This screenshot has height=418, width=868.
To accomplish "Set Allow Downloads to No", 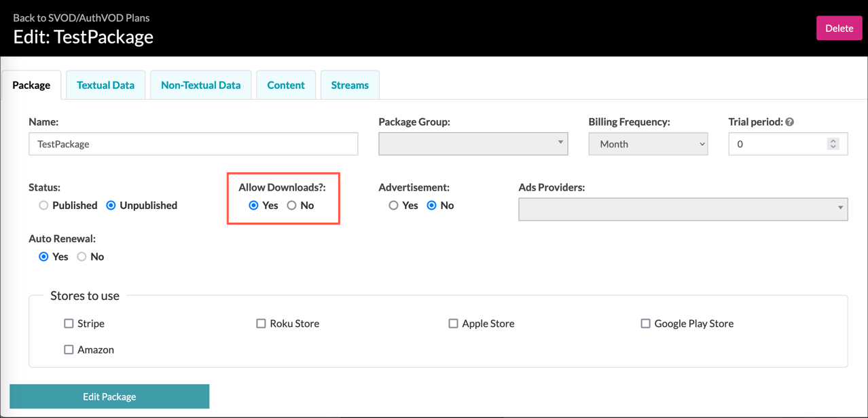I will click(x=291, y=206).
